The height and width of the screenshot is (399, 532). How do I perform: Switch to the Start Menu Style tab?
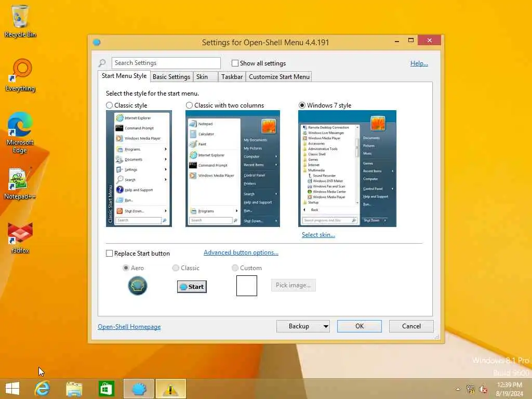coord(124,76)
